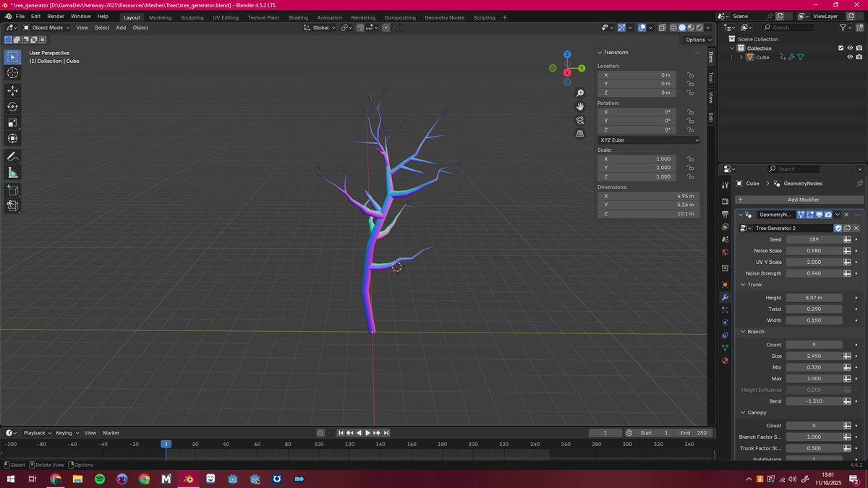Switch to the Geometry Nodes workspace tab

[x=444, y=17]
